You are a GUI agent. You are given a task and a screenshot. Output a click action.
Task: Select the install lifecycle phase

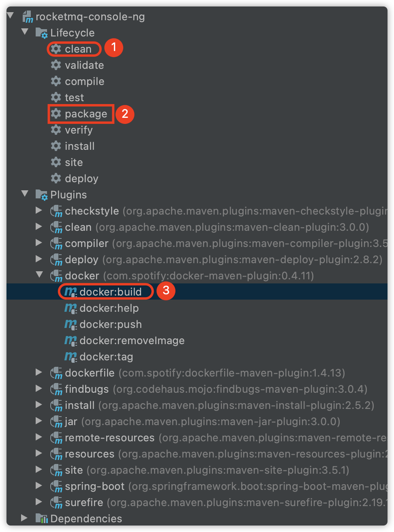pos(80,146)
